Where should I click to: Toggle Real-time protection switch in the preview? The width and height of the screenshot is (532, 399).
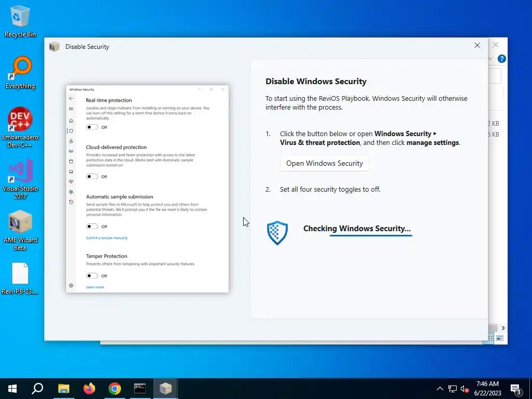click(x=92, y=127)
